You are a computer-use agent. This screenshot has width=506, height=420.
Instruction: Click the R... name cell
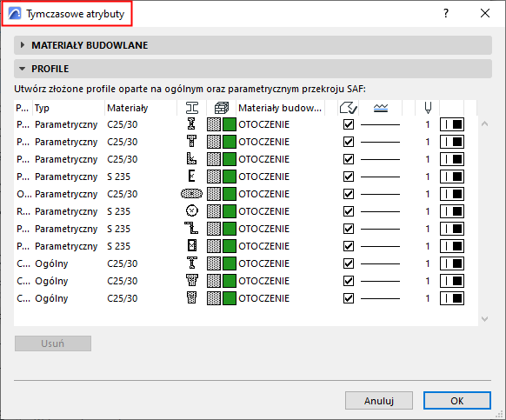tap(23, 211)
